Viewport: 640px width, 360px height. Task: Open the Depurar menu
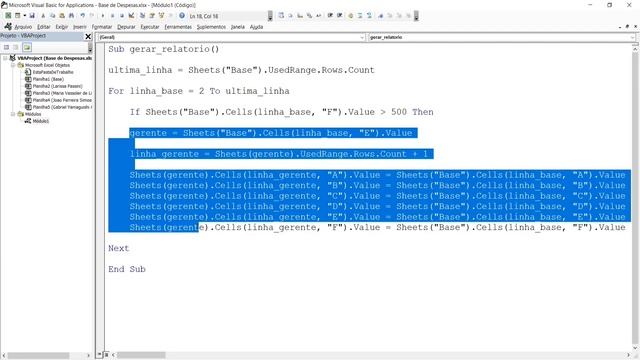[x=126, y=27]
